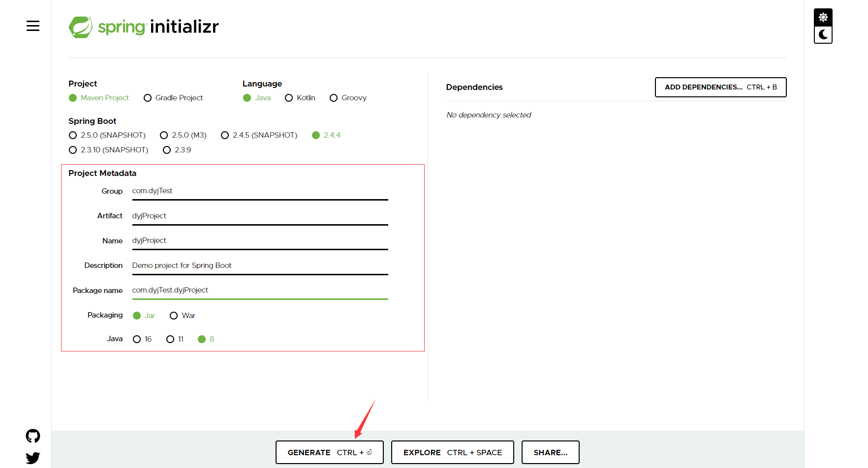Select Spring Boot 2.3.10 (SNAPSHOT)
Screen dimensions: 868x468
click(x=109, y=150)
